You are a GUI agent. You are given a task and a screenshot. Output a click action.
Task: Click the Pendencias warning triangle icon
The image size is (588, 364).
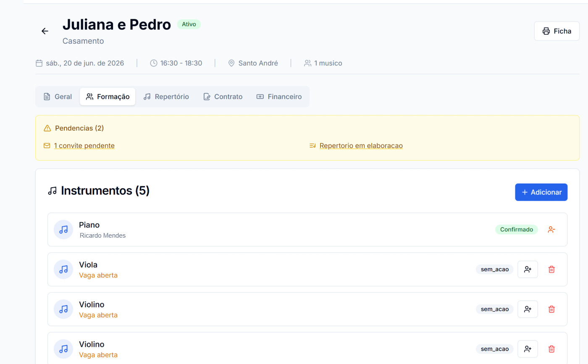[x=47, y=128]
